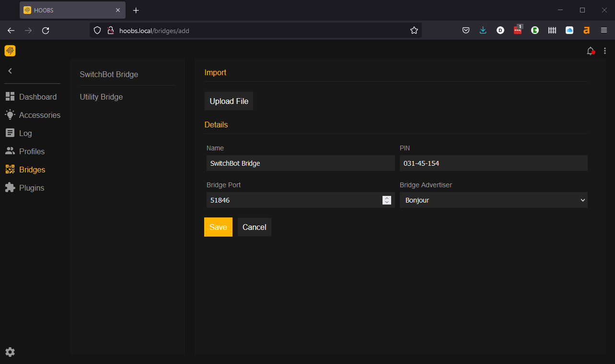Click the Name input field

301,163
